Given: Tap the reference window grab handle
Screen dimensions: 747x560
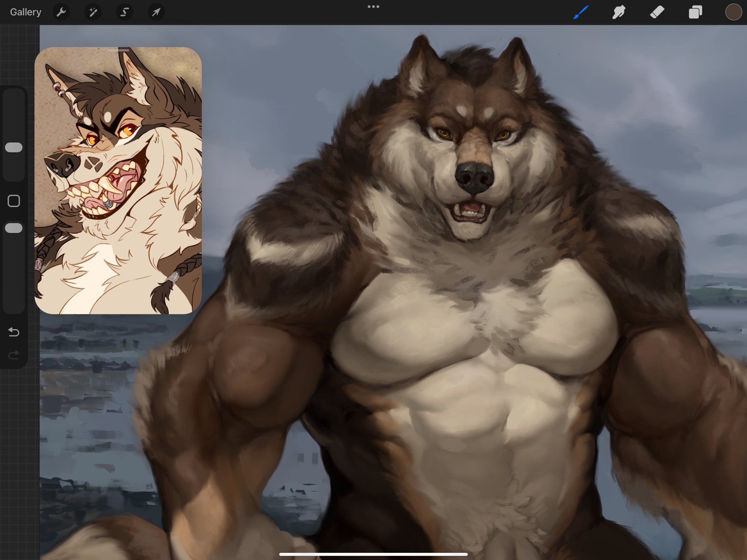Looking at the screenshot, I should tap(118, 50).
